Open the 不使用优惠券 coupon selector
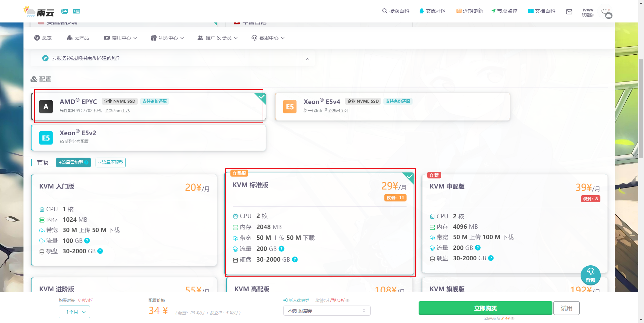Viewport: 644px width, 323px height. tap(326, 311)
